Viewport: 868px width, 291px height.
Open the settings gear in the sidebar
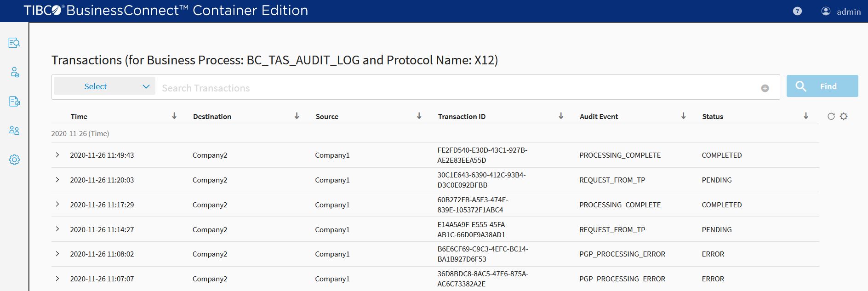click(14, 160)
